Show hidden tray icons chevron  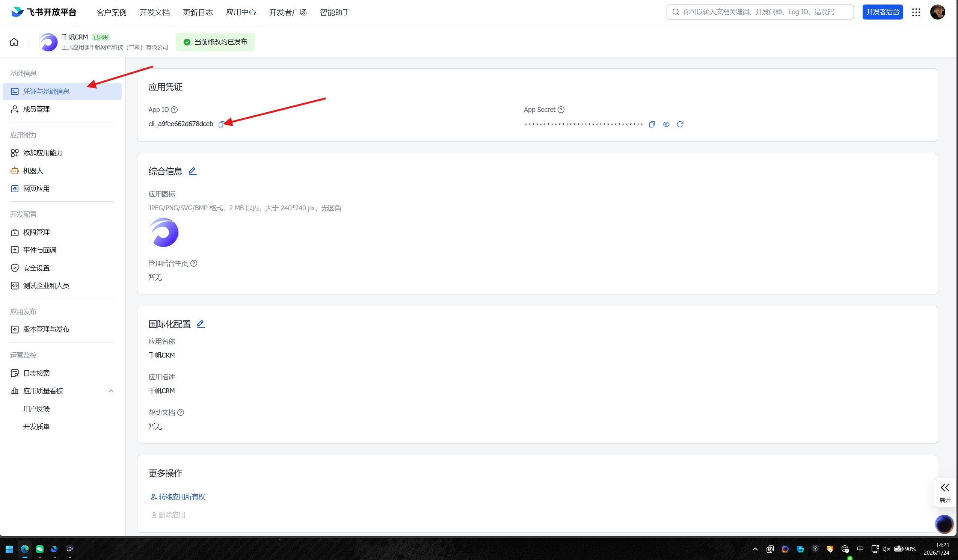pyautogui.click(x=755, y=549)
